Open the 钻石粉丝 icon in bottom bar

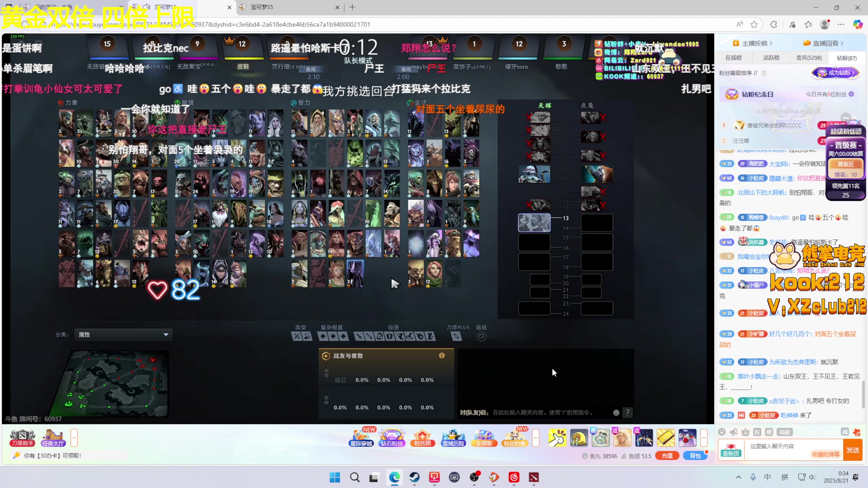coord(392,438)
